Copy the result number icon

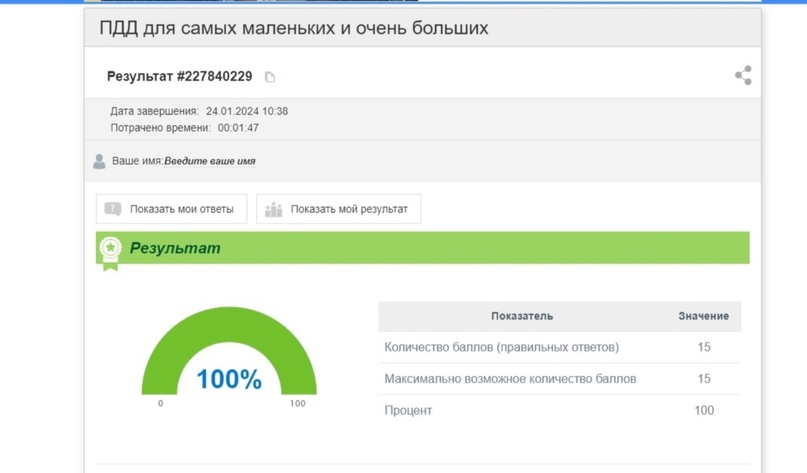click(270, 77)
